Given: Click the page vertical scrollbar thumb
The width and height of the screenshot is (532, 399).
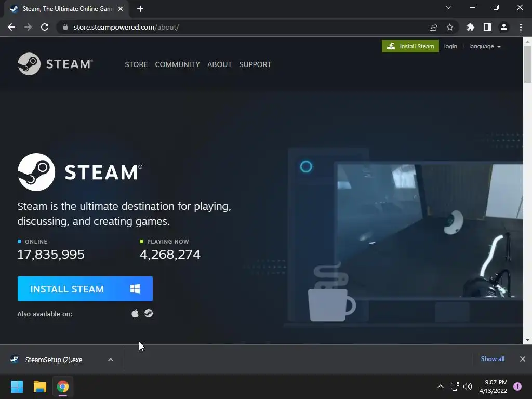Looking at the screenshot, I should coord(527,64).
